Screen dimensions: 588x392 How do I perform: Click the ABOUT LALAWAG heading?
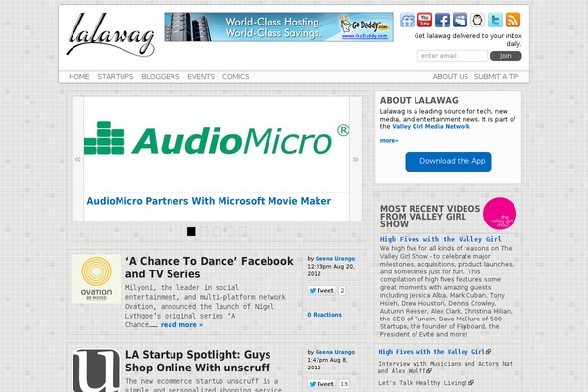coord(418,100)
